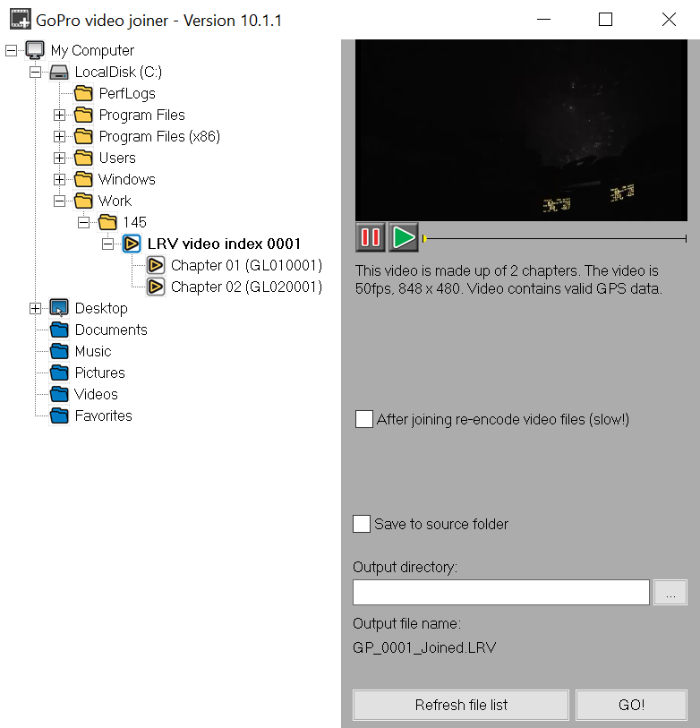
Task: Collapse the LRV video index 0001 node
Action: click(x=107, y=244)
